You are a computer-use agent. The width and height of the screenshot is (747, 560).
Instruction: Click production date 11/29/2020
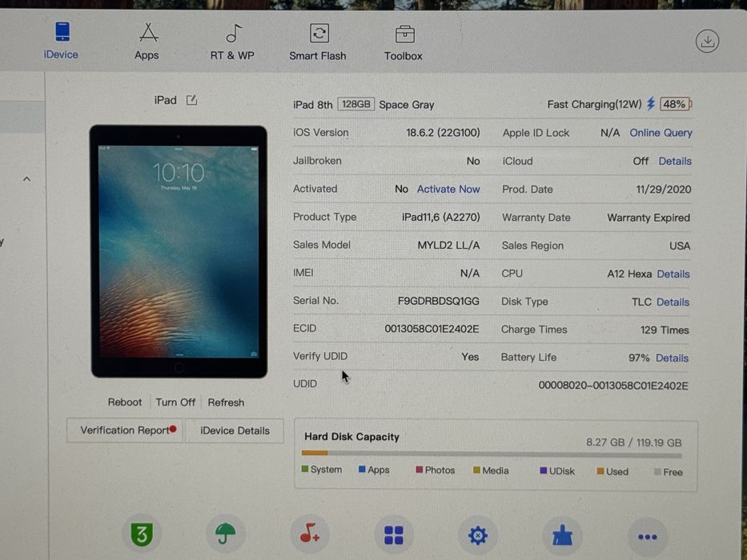coord(663,190)
